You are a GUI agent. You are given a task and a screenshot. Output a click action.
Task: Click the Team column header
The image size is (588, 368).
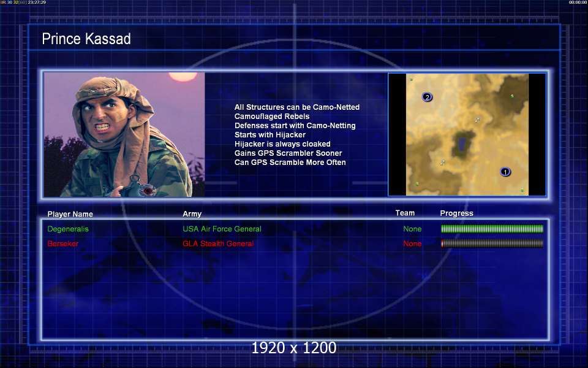point(405,213)
